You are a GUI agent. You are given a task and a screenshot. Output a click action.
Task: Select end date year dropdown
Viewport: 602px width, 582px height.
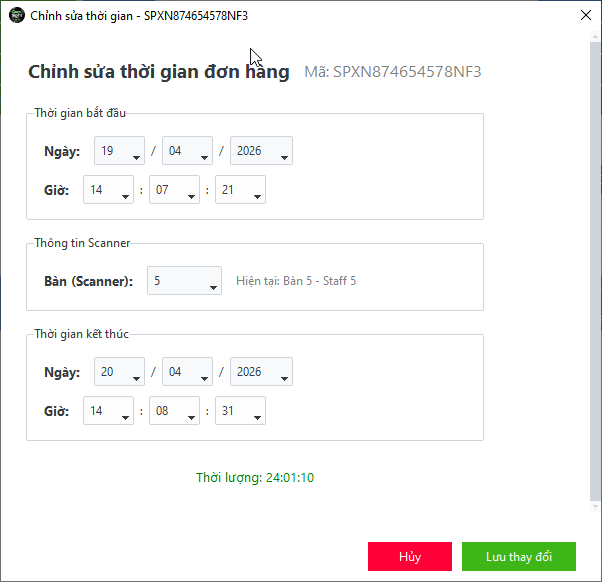(261, 372)
